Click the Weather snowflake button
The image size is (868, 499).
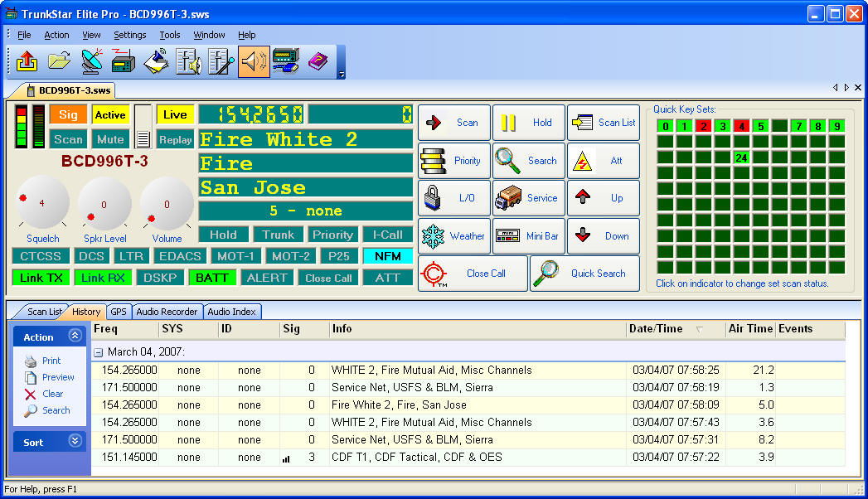point(454,235)
